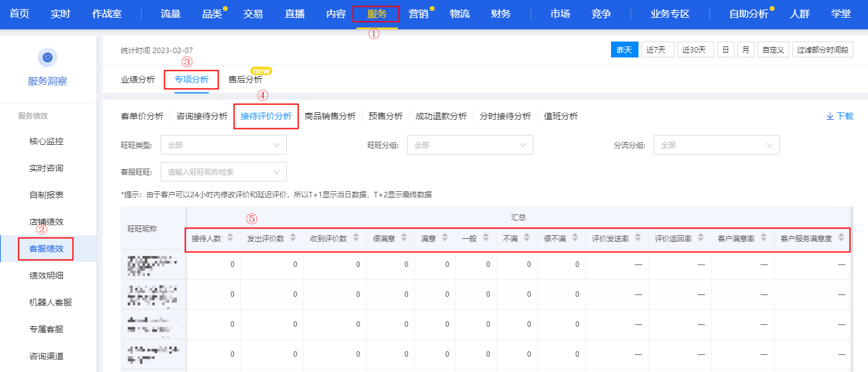
Task: Open 实时 in top navigation
Action: (60, 13)
